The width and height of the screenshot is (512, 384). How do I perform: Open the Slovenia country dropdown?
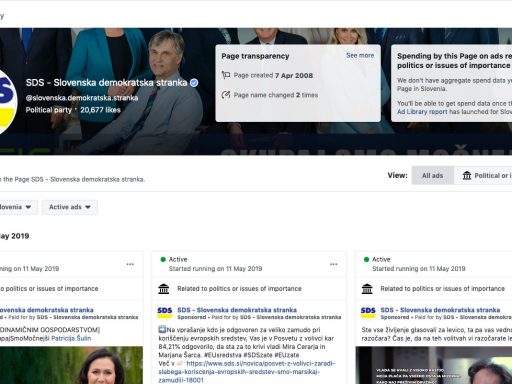coord(18,207)
